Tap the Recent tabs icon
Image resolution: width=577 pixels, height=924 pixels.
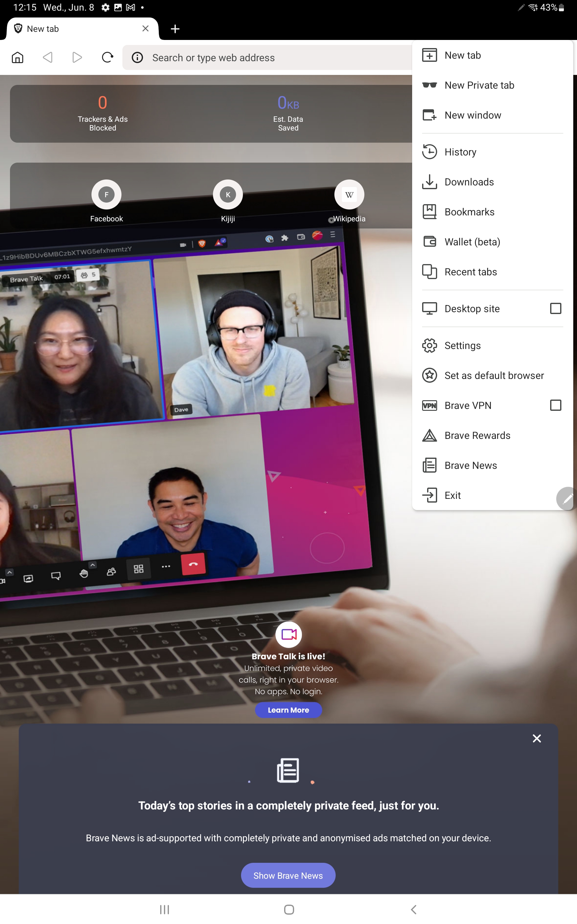[x=429, y=272]
